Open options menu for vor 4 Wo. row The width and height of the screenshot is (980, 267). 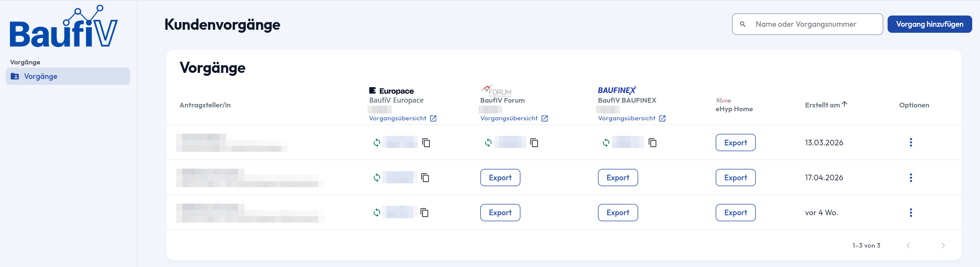pyautogui.click(x=911, y=212)
